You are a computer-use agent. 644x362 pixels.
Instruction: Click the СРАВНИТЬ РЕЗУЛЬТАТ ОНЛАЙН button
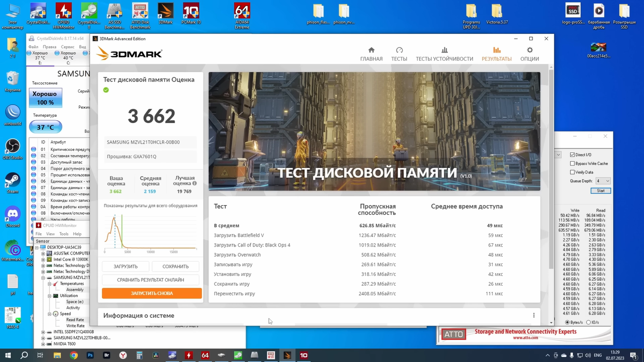click(151, 280)
